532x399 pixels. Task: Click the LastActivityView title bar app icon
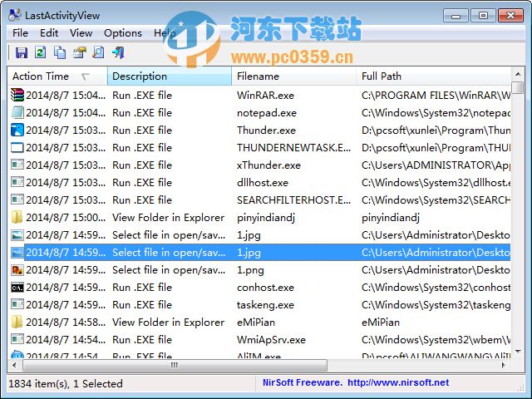click(15, 15)
